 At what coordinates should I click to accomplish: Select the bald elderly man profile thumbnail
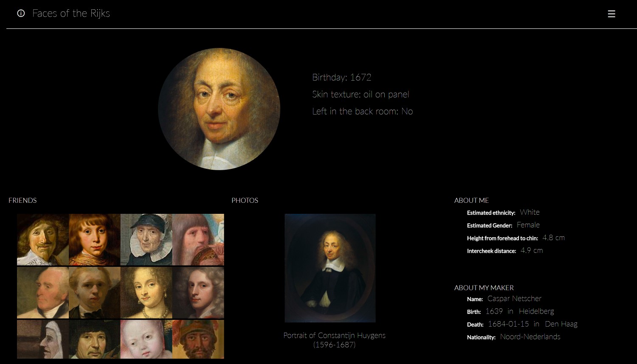43,293
